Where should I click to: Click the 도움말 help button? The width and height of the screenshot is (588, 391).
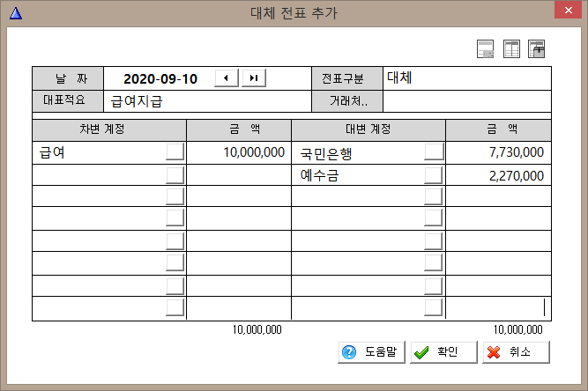[371, 352]
